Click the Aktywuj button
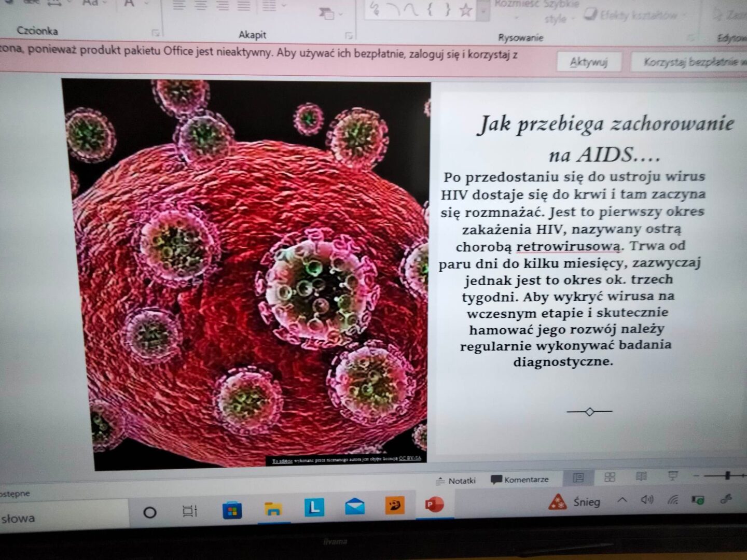 pyautogui.click(x=589, y=62)
